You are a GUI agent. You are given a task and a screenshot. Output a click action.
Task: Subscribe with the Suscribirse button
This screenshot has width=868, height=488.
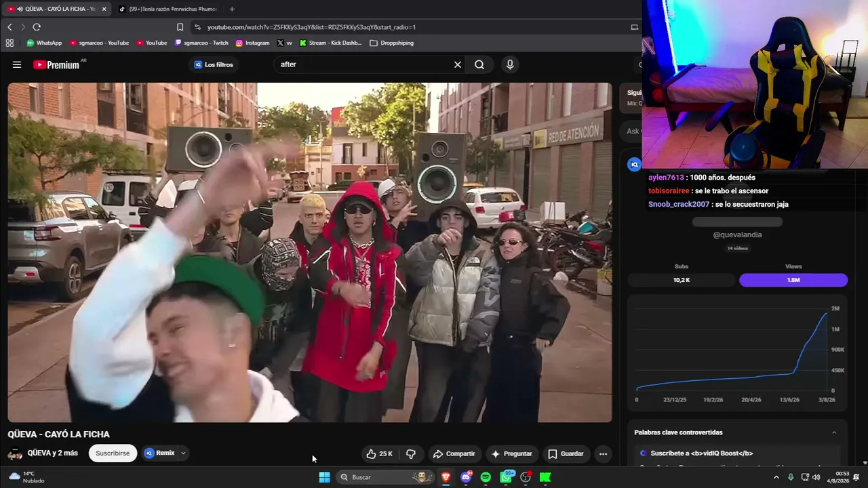click(113, 453)
